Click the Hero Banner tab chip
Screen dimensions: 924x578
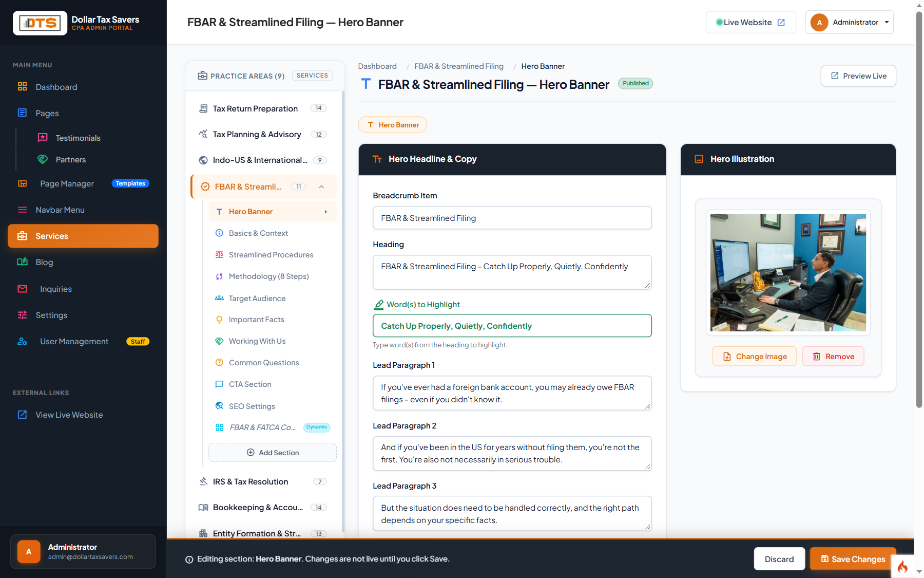(x=393, y=125)
